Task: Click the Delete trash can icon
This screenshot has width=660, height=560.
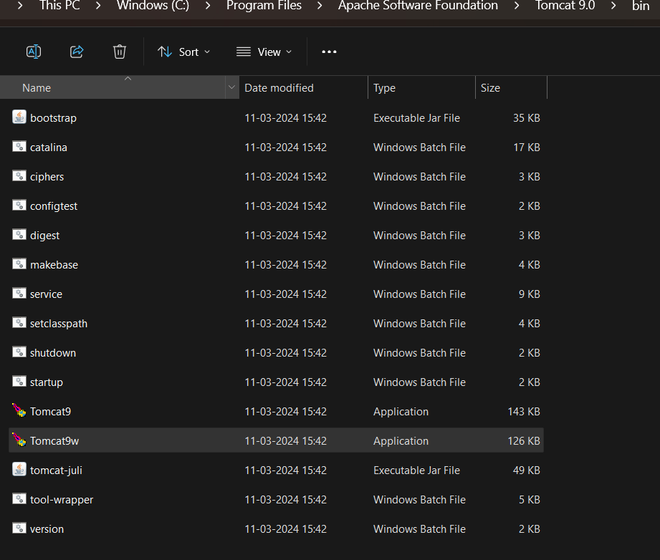Action: click(120, 52)
